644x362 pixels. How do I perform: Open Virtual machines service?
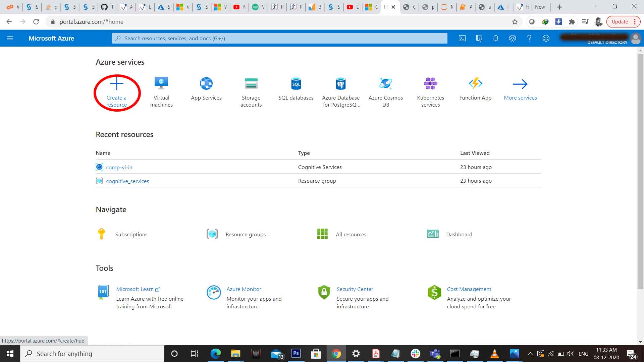click(x=161, y=92)
